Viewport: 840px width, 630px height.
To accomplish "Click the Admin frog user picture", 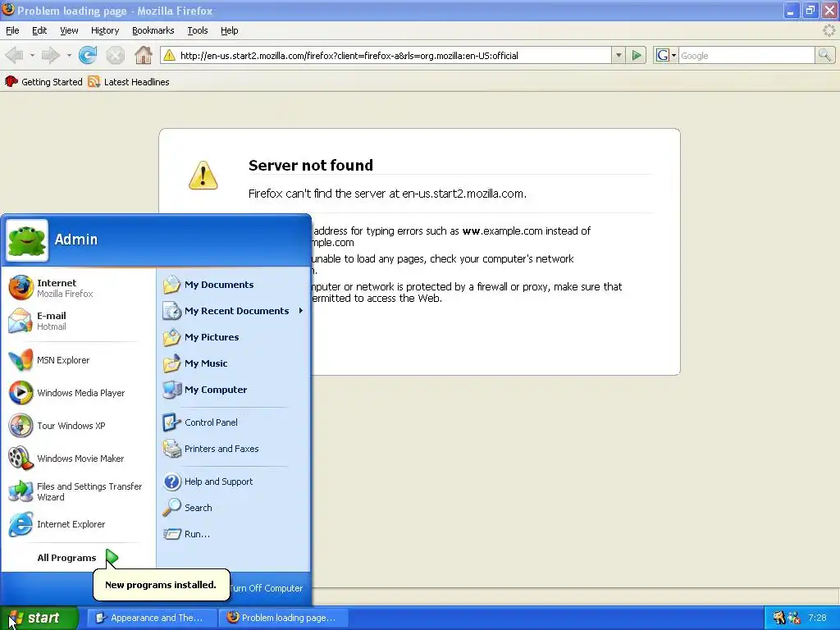I will (x=27, y=240).
